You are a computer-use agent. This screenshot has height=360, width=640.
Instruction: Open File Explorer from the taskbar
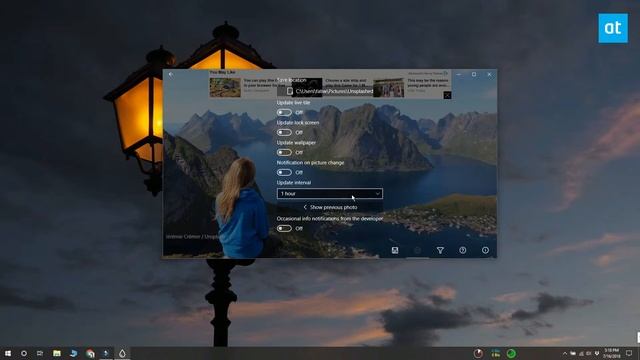(x=57, y=353)
